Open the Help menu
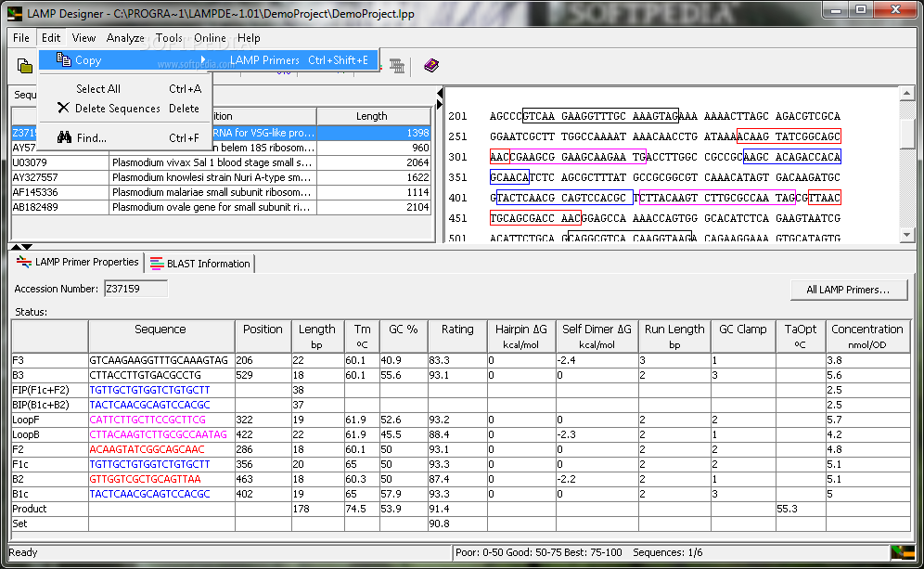Screen dimensions: 924x569 coord(249,38)
